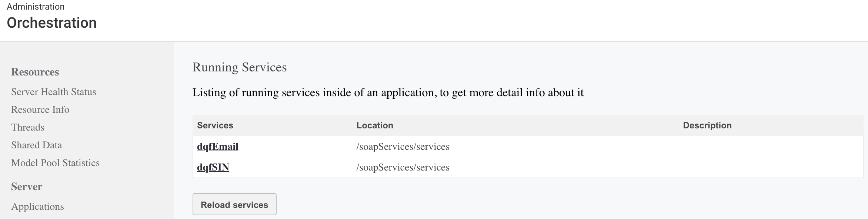Image resolution: width=868 pixels, height=219 pixels.
Task: View the Threads page
Action: [x=28, y=127]
